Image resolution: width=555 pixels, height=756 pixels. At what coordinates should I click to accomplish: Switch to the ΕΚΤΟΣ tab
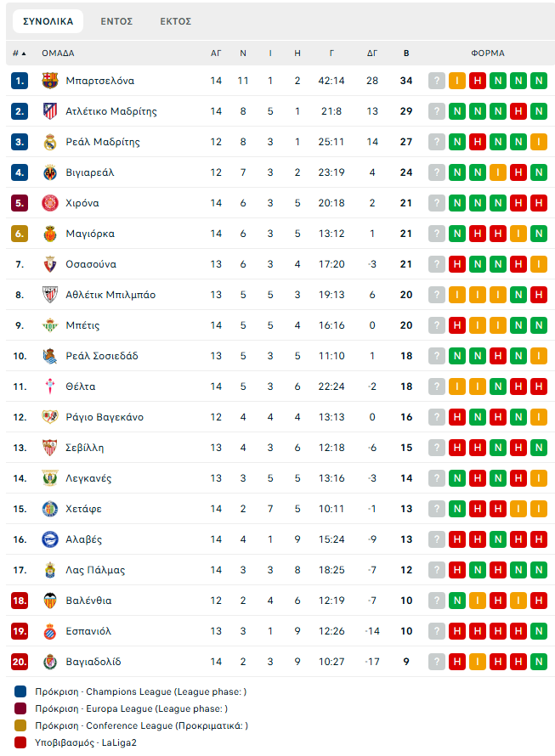pos(176,21)
